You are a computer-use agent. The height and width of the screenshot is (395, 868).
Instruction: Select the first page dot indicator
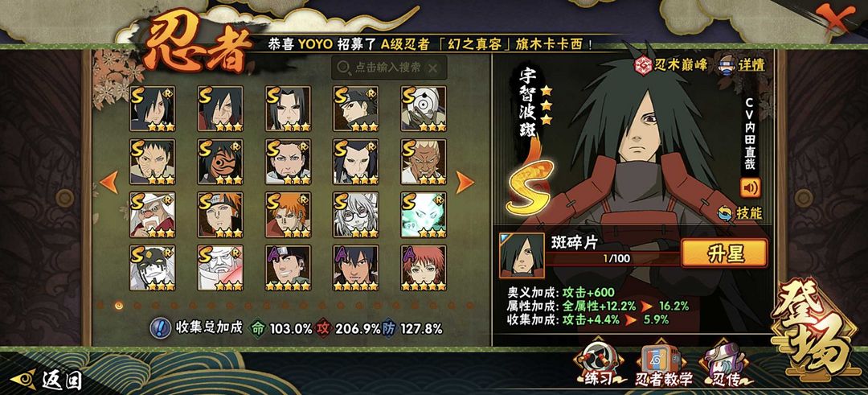click(100, 305)
